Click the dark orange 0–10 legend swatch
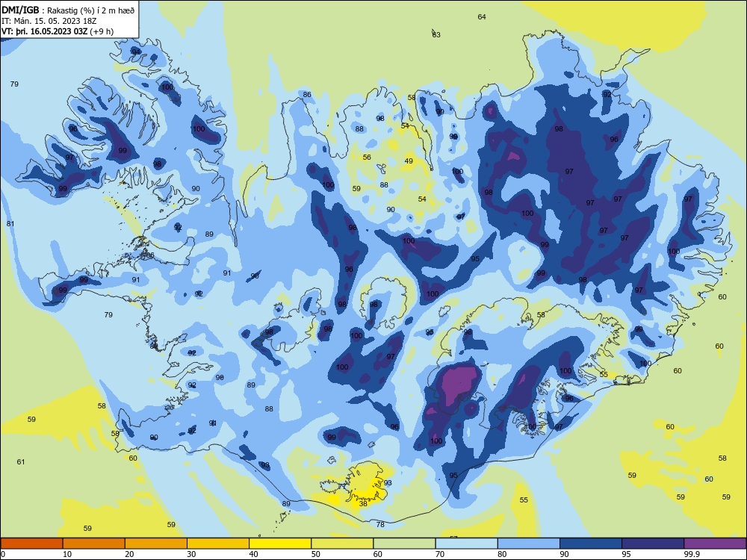This screenshot has width=747, height=560. (x=31, y=544)
